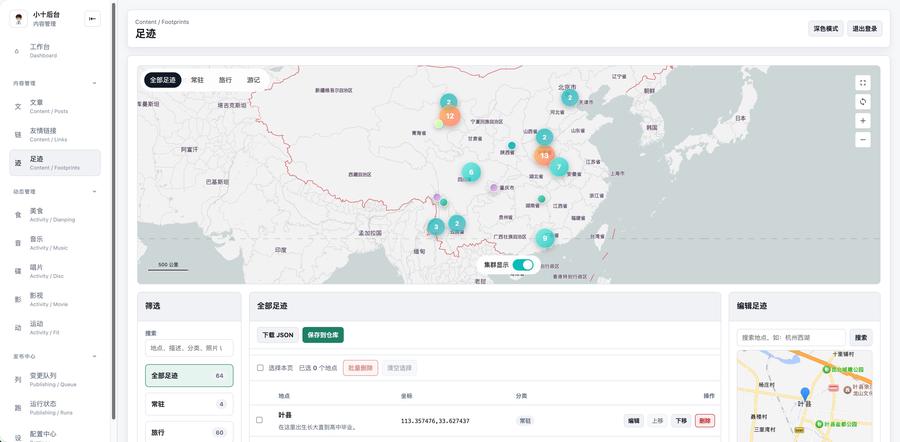Open the teal cluster marker labeled 3
The image size is (900, 442).
point(436,227)
